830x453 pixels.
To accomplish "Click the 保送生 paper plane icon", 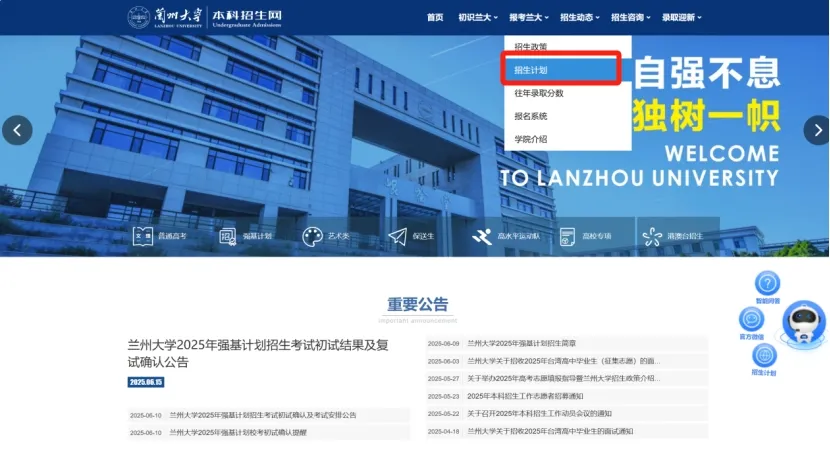I will click(x=398, y=237).
